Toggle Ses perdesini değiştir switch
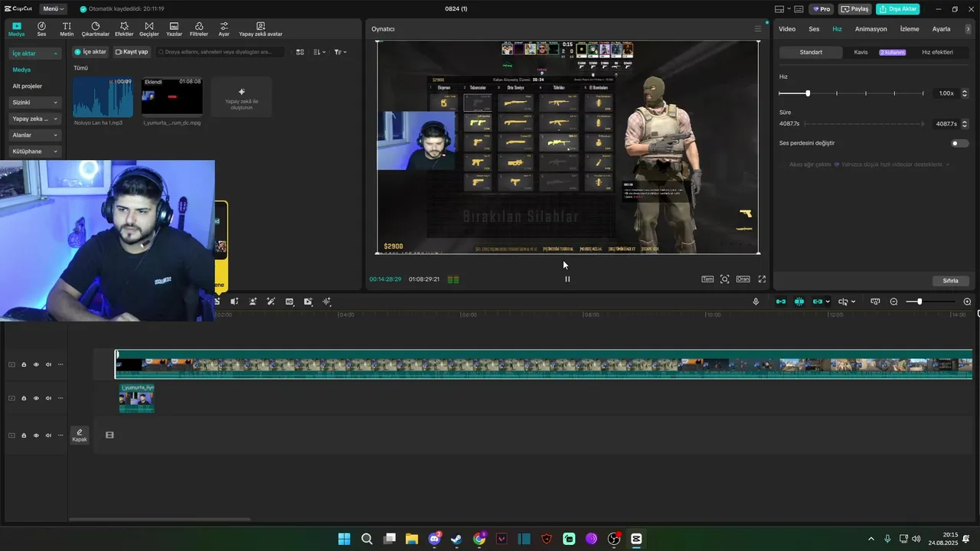This screenshot has height=551, width=980. pos(959,143)
